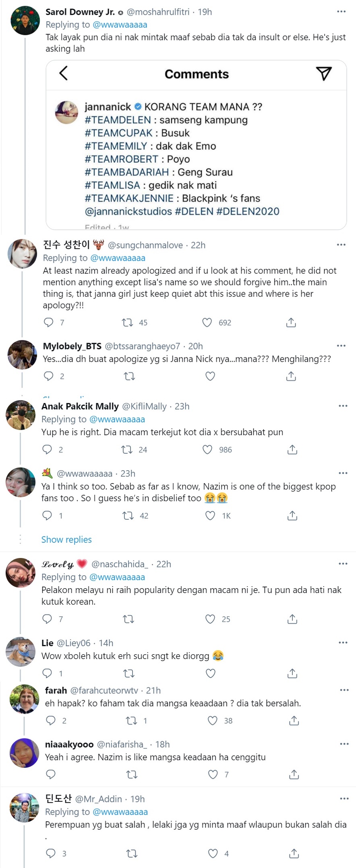Viewport: 356px width, 868px height.
Task: Reply to the tweet by farah
Action: (x=51, y=721)
